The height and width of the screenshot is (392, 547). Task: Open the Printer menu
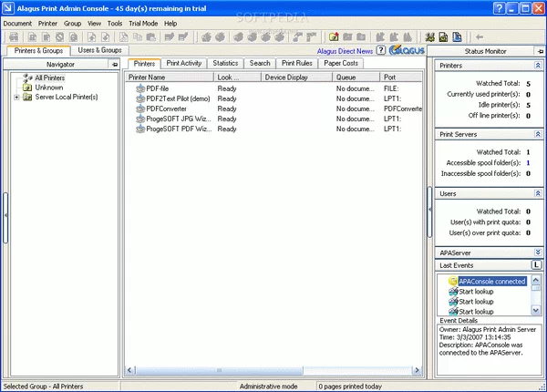pos(47,24)
